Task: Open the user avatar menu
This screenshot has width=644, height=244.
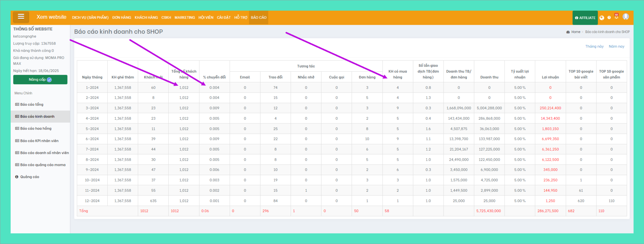Action: (x=626, y=17)
